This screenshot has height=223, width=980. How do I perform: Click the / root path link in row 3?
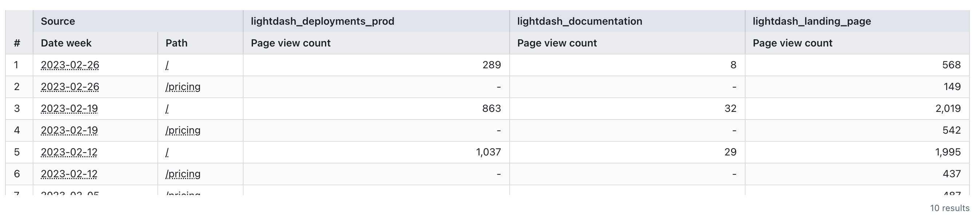[x=166, y=108]
